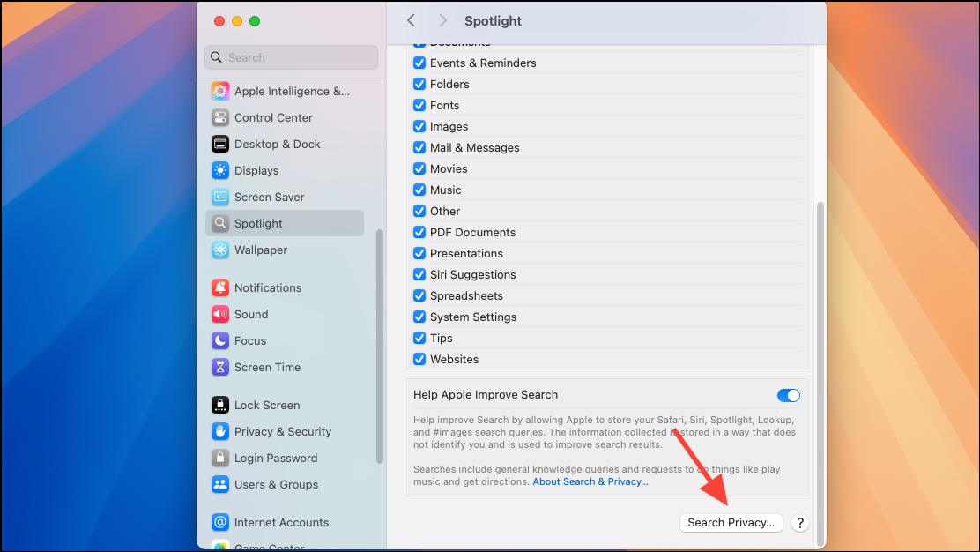Uncheck the Tips checkbox

pyautogui.click(x=419, y=339)
